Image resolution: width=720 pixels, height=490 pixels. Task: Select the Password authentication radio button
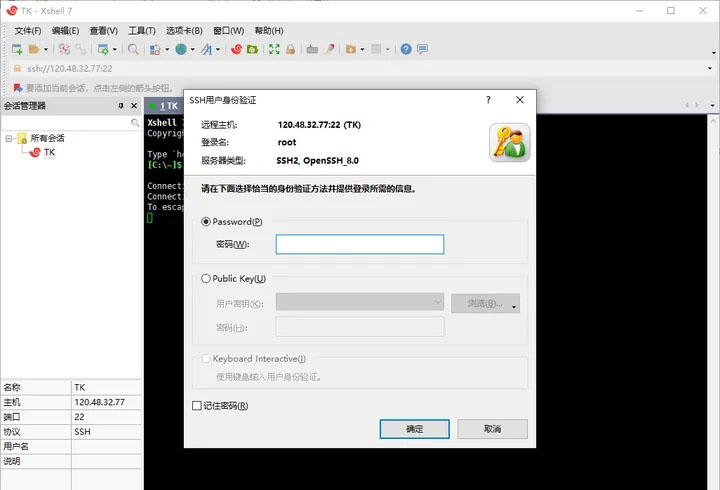pyautogui.click(x=206, y=221)
